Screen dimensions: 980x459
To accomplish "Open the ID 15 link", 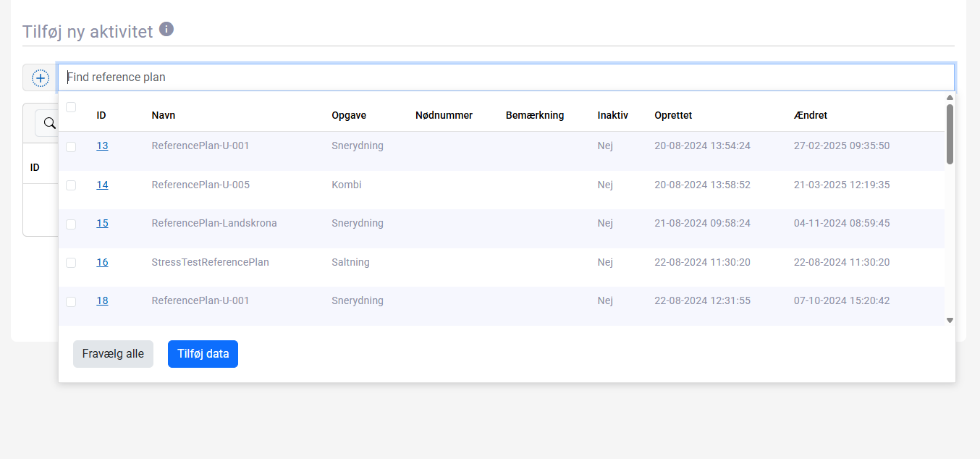I will [x=102, y=223].
